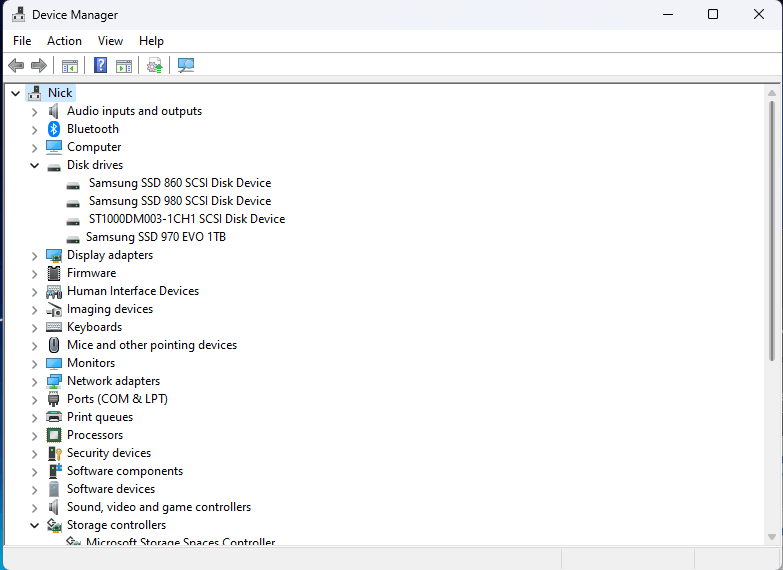
Task: Collapse the Disk drives category
Action: click(x=34, y=165)
